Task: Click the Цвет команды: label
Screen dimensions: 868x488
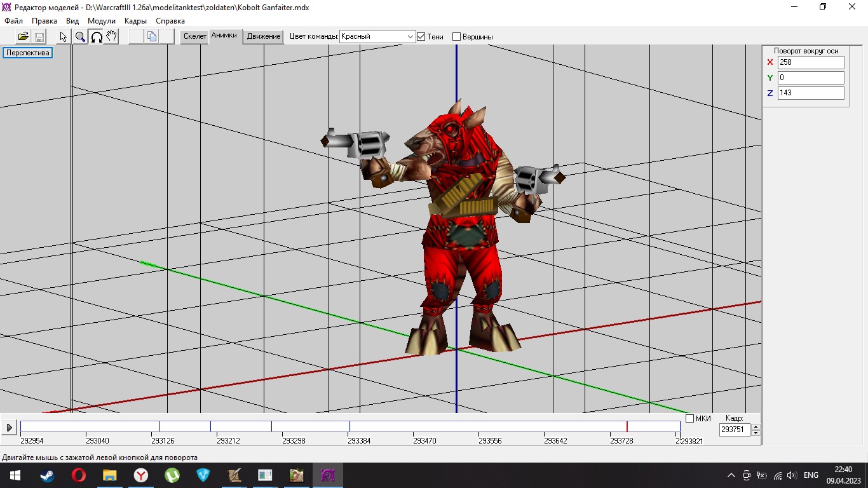Action: point(314,37)
